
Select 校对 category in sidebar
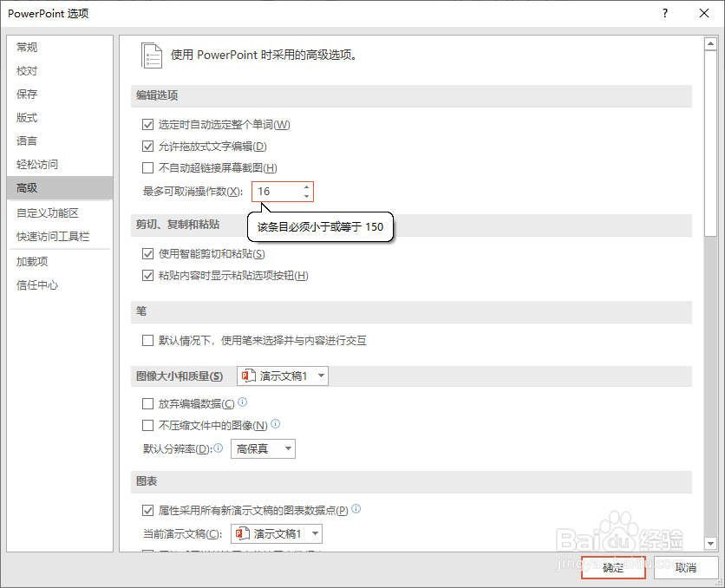pos(60,71)
